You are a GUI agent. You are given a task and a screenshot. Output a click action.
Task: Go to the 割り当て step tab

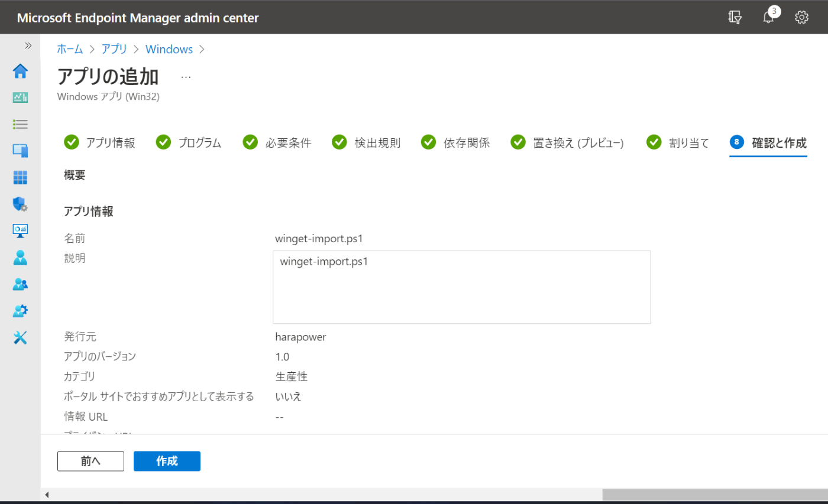678,143
